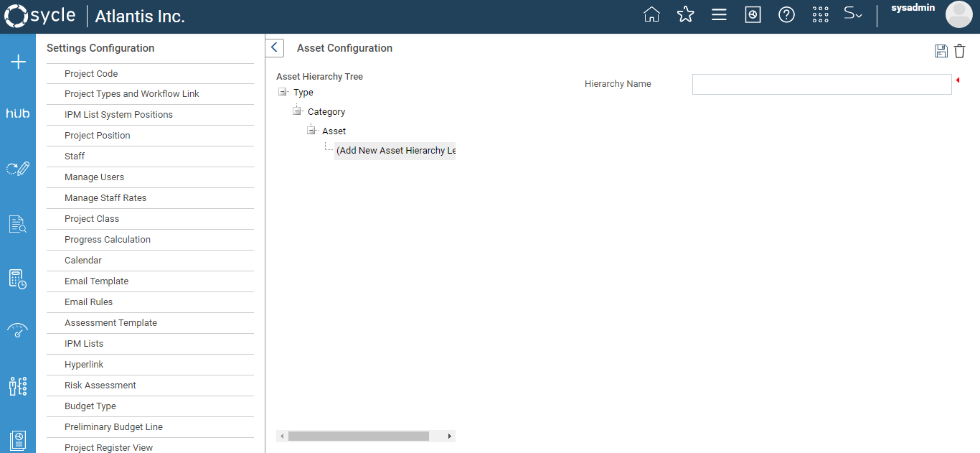Image resolution: width=980 pixels, height=453 pixels.
Task: Click the horizontal scrollbar thumb
Action: tap(358, 436)
